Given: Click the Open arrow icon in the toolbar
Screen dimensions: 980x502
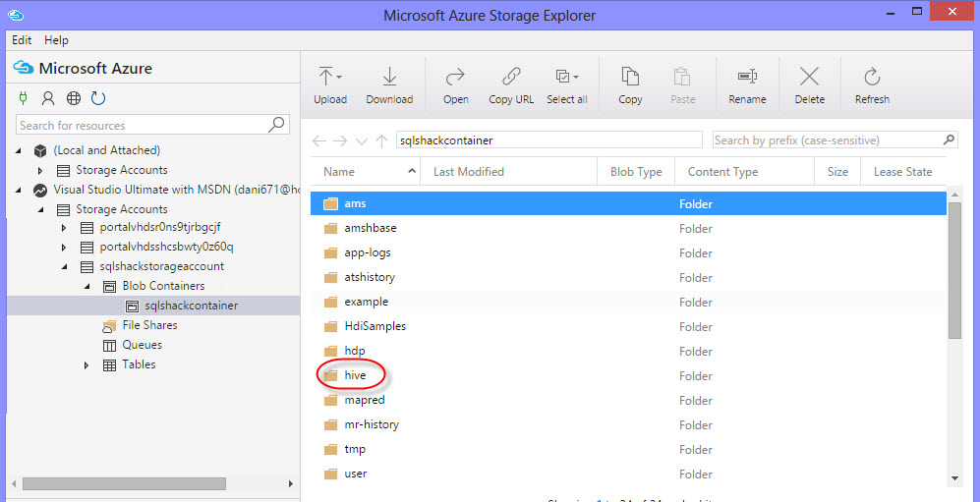Looking at the screenshot, I should [455, 78].
